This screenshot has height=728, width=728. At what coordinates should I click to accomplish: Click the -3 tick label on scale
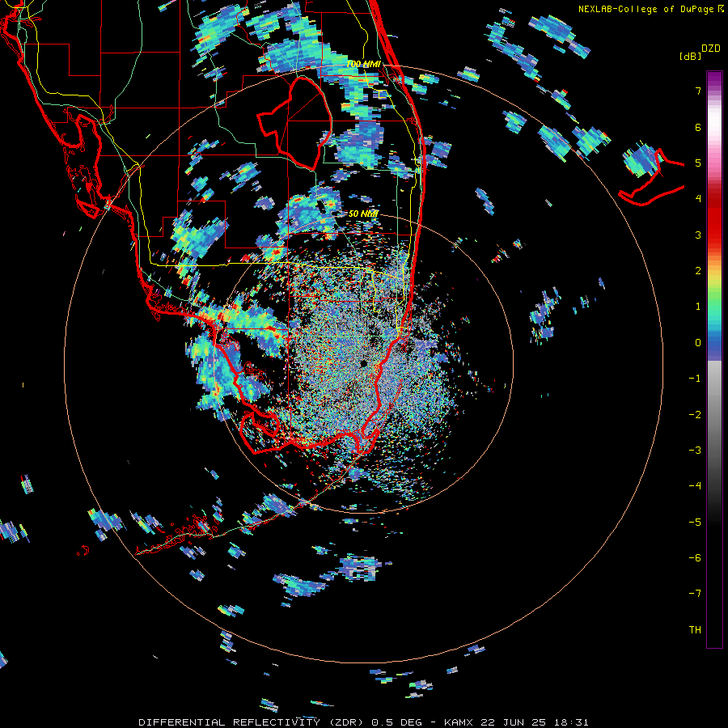(x=695, y=451)
